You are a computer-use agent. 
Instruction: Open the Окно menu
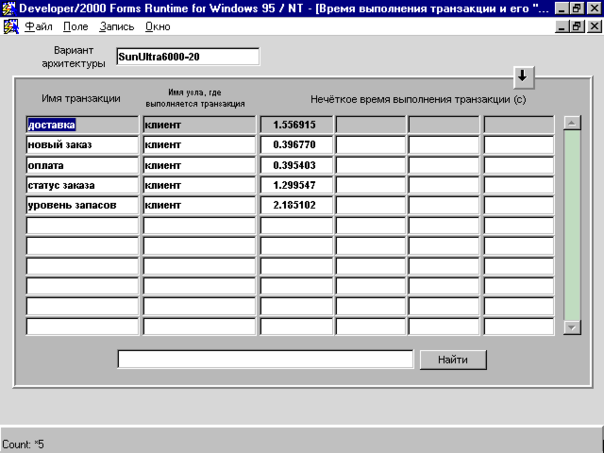pos(158,27)
